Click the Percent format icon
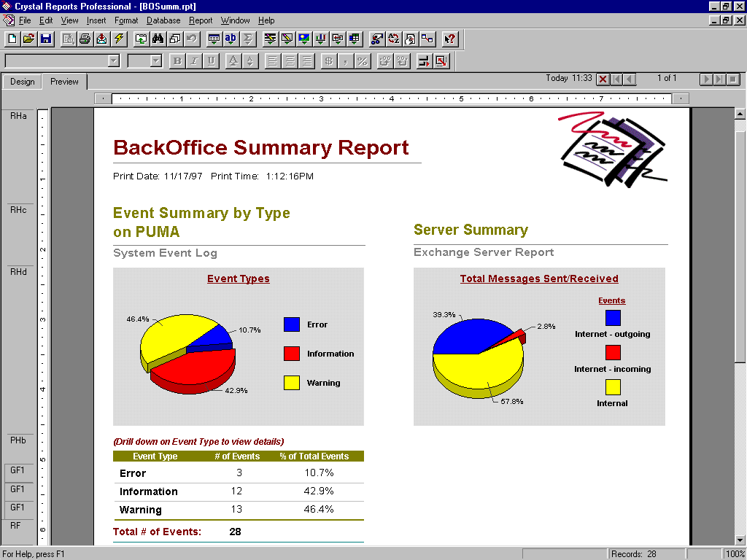Viewport: 747px width, 560px height. (362, 61)
